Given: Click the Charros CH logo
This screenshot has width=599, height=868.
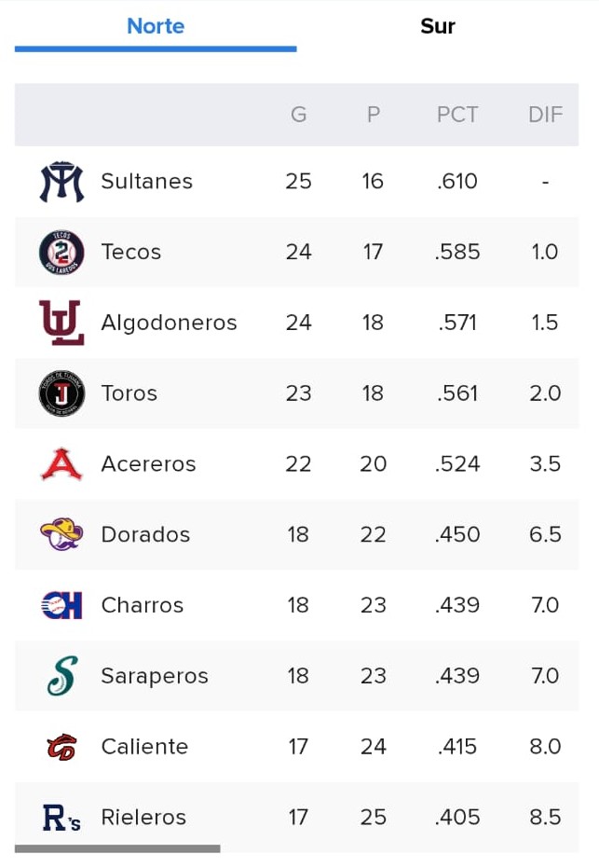Looking at the screenshot, I should (61, 605).
